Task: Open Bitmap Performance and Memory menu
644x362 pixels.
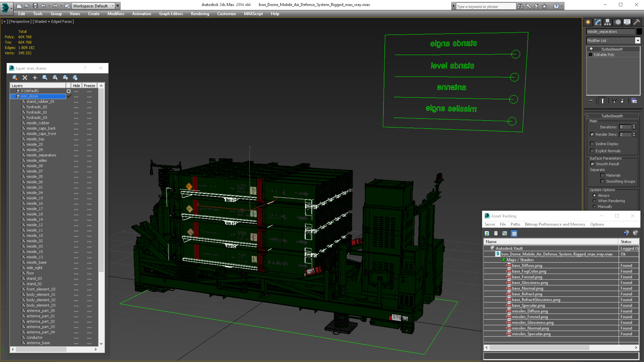Action: pos(555,224)
